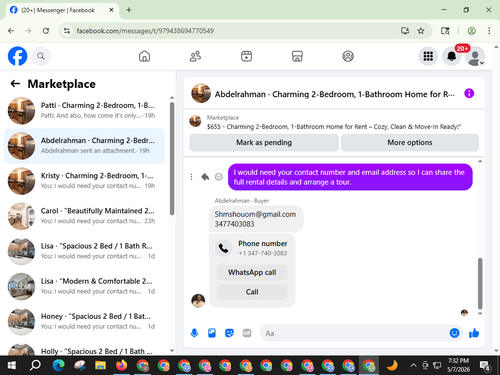Screen dimensions: 500x375
Task: Click the attach photo icon in composer
Action: [x=212, y=333]
